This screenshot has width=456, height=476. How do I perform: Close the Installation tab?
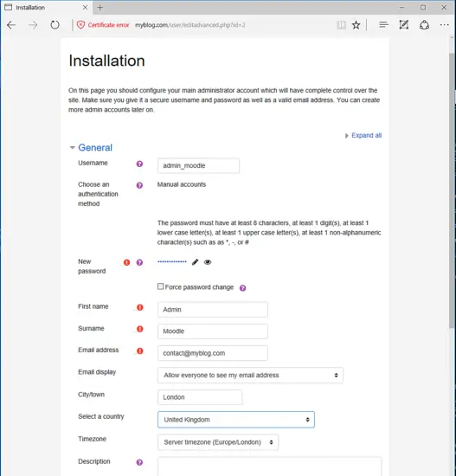tap(86, 7)
